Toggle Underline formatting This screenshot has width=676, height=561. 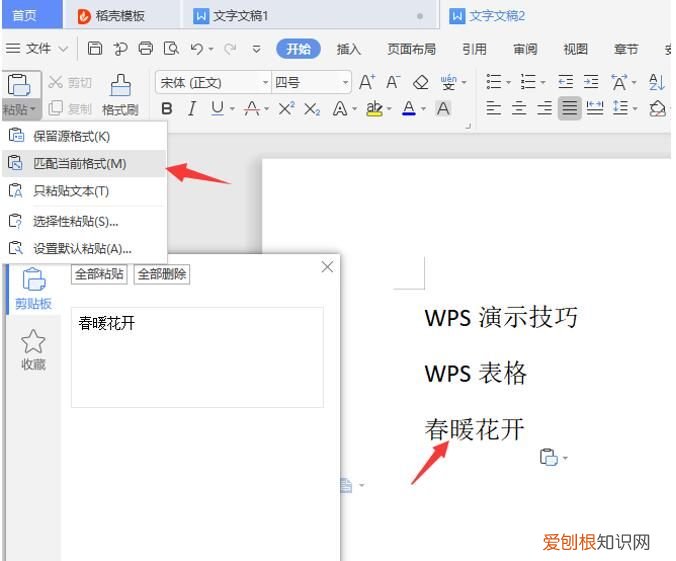pos(218,109)
